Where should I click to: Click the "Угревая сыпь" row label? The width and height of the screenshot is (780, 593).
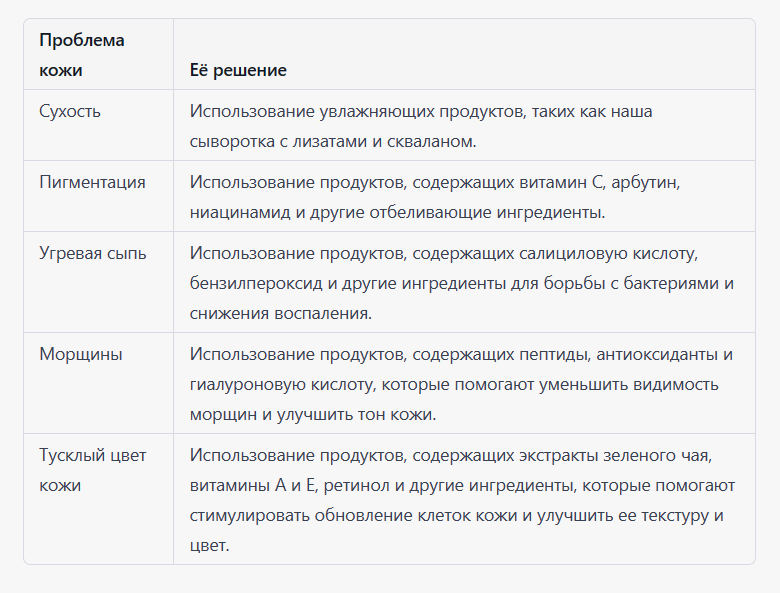[93, 253]
